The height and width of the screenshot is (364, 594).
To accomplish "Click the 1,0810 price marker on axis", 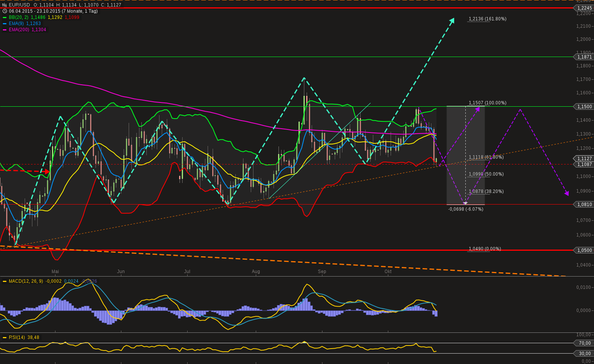I will pyautogui.click(x=584, y=205).
